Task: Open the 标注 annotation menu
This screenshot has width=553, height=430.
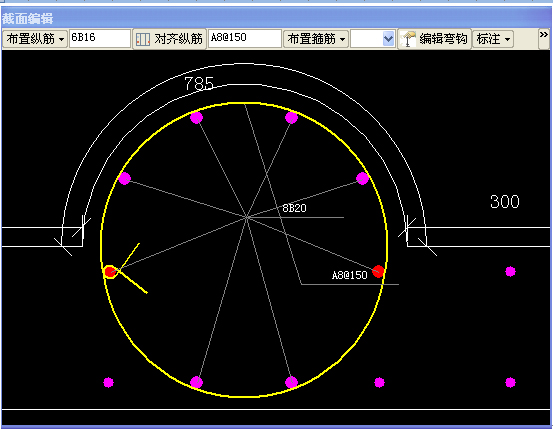Action: (492, 39)
